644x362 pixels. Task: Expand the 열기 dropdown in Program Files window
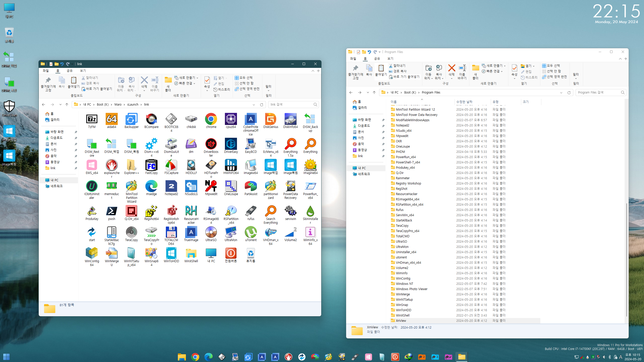pos(534,66)
